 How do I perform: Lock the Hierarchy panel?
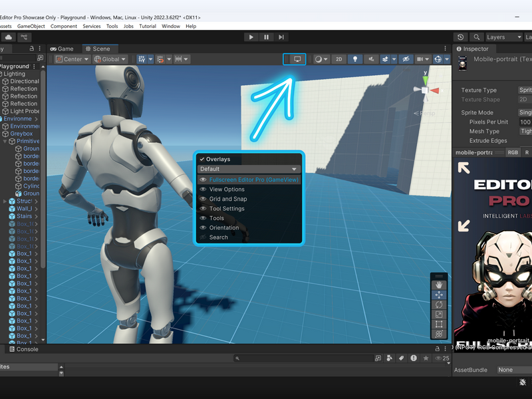point(32,49)
